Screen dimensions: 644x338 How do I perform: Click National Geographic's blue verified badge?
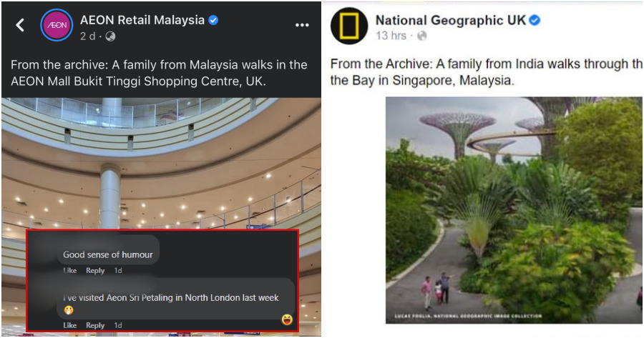(x=535, y=20)
